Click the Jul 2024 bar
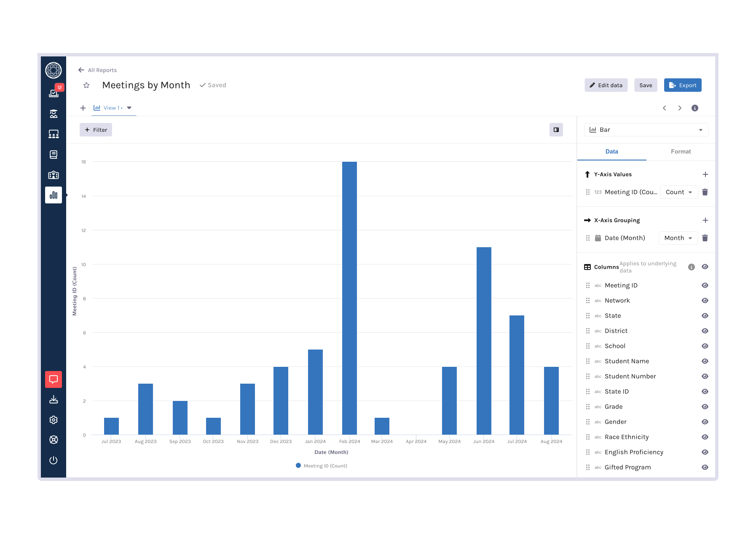Screen dimensions: 756x534 point(517,375)
